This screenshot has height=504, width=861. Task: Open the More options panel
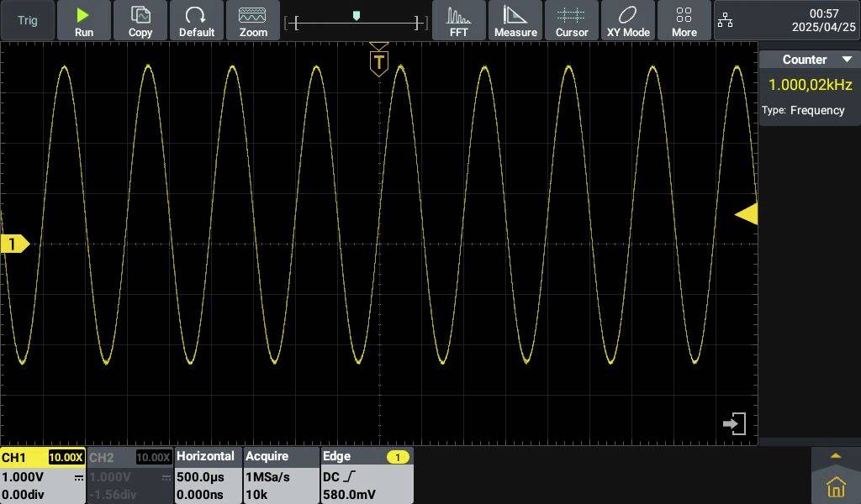point(684,20)
